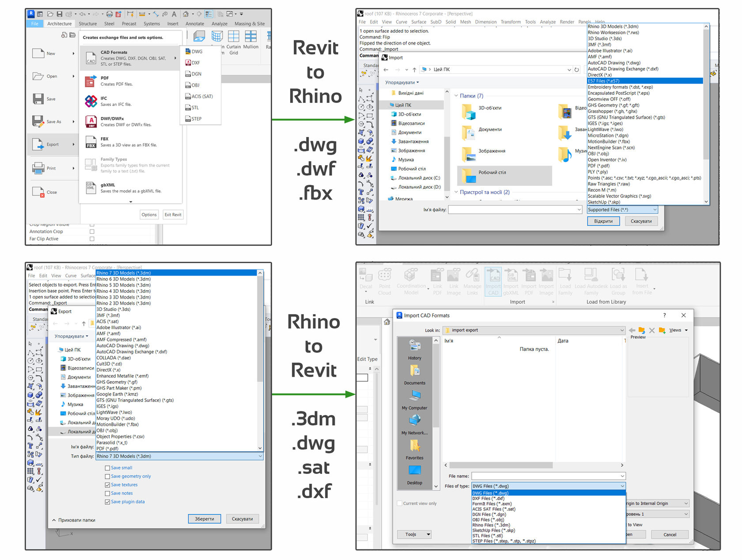Click the Mullion ribbon icon
742x560 pixels.
tap(250, 37)
